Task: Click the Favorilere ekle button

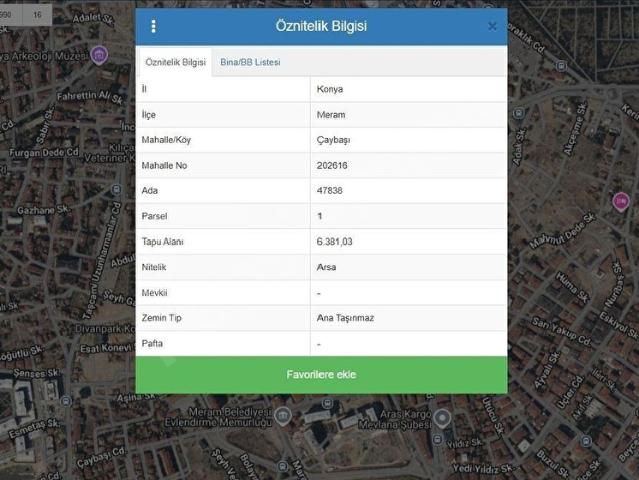Action: point(321,374)
